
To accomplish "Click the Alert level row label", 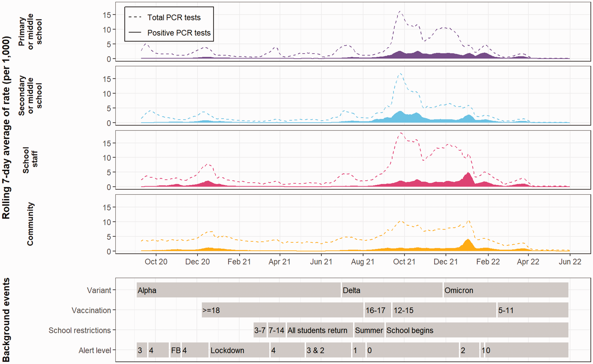I will (x=95, y=350).
